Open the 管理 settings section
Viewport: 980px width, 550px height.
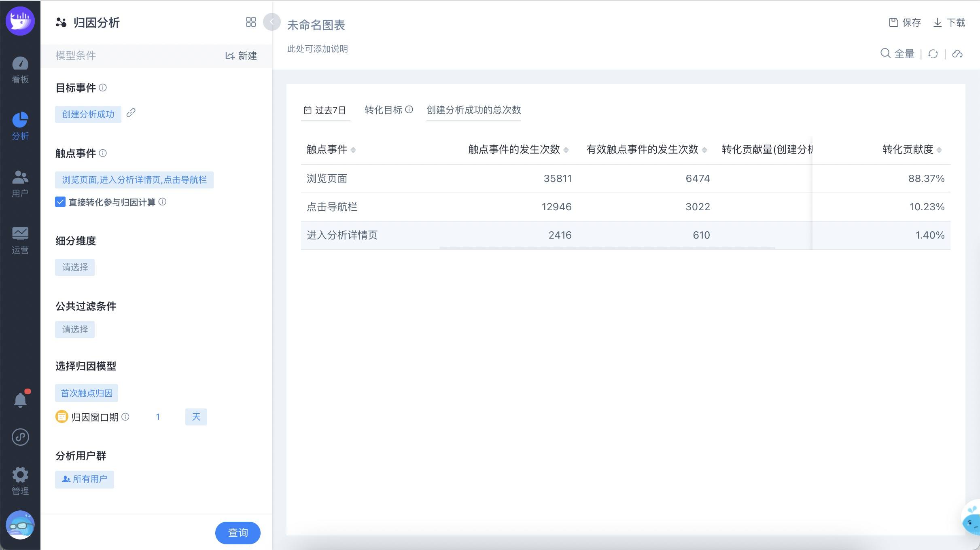[20, 481]
